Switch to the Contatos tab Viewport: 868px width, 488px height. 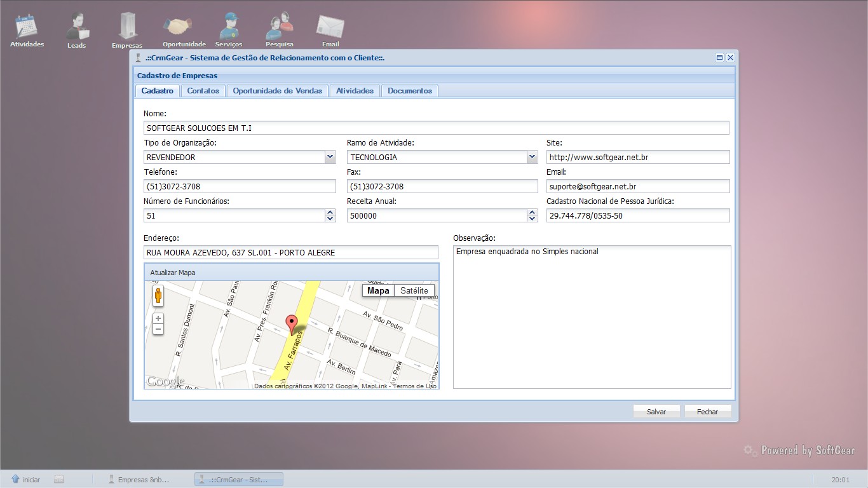(x=203, y=91)
